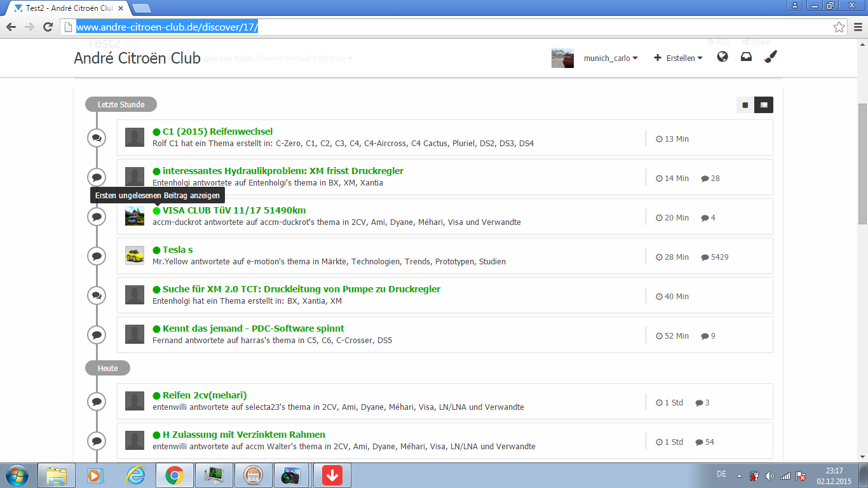Jump to first unread post in C1 Reifenwechsel

pos(156,132)
